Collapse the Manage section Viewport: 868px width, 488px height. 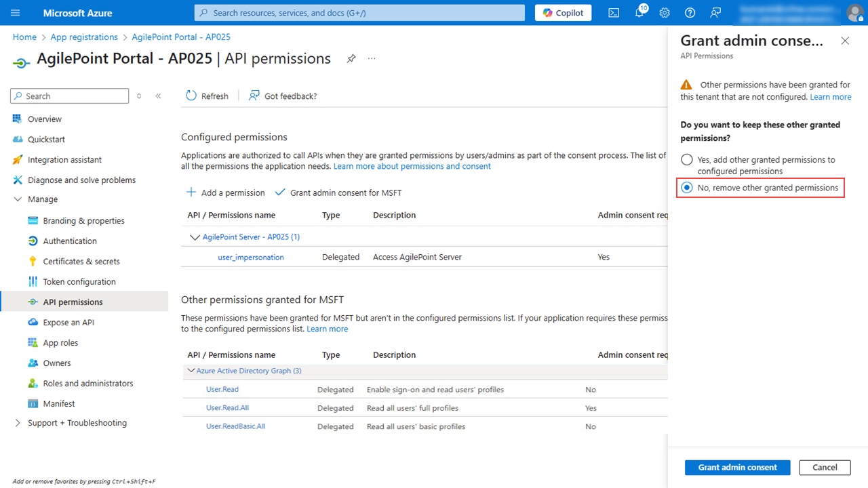18,199
